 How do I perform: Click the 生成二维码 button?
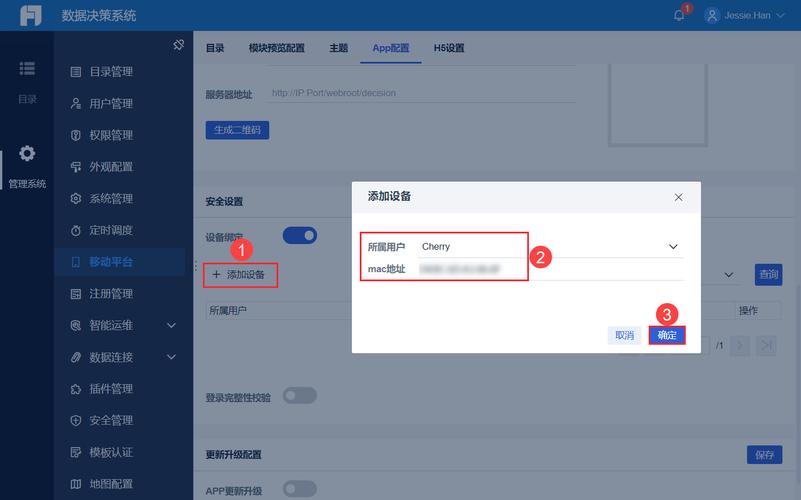[237, 130]
